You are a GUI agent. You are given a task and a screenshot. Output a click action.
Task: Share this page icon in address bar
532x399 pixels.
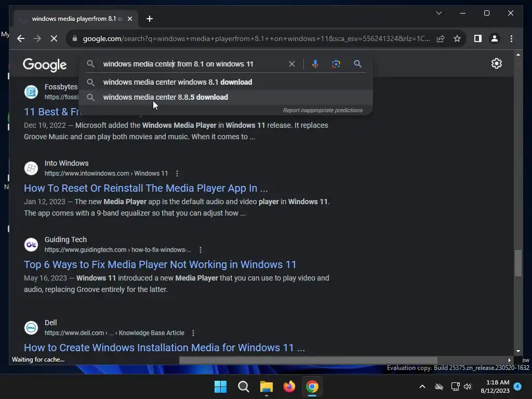point(441,38)
